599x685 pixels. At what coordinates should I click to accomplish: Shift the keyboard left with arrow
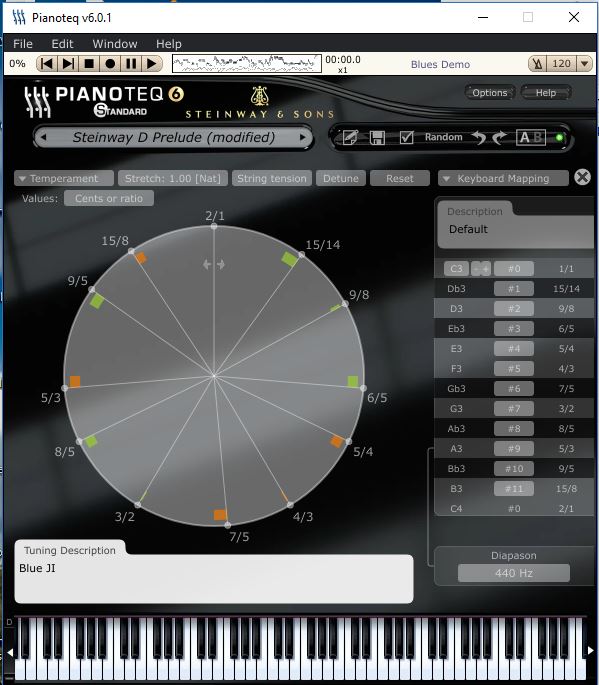tap(10, 652)
